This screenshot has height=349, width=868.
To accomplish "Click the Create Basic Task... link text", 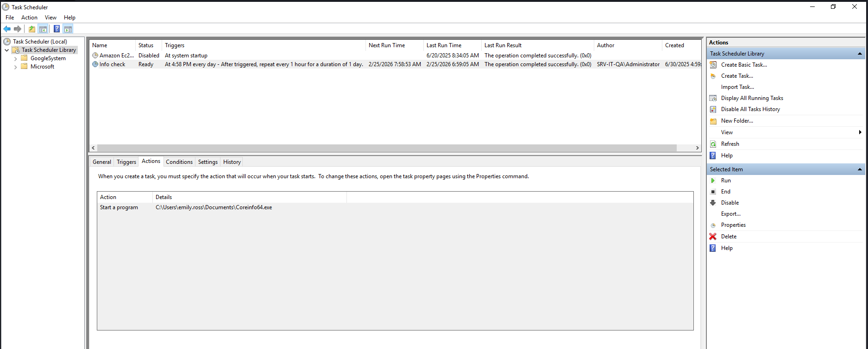I will (744, 65).
